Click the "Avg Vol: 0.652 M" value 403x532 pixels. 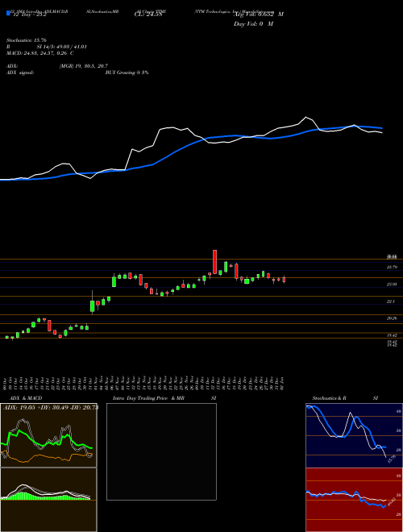[259, 15]
